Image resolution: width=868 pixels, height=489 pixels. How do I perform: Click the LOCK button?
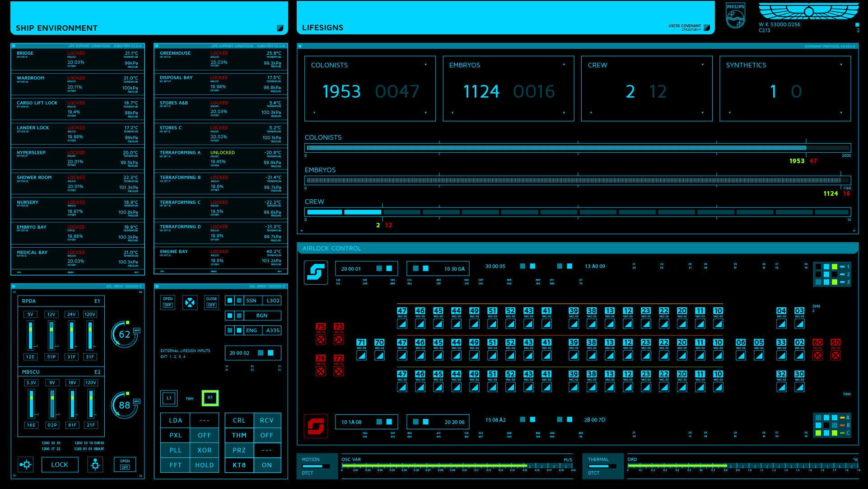pos(60,465)
